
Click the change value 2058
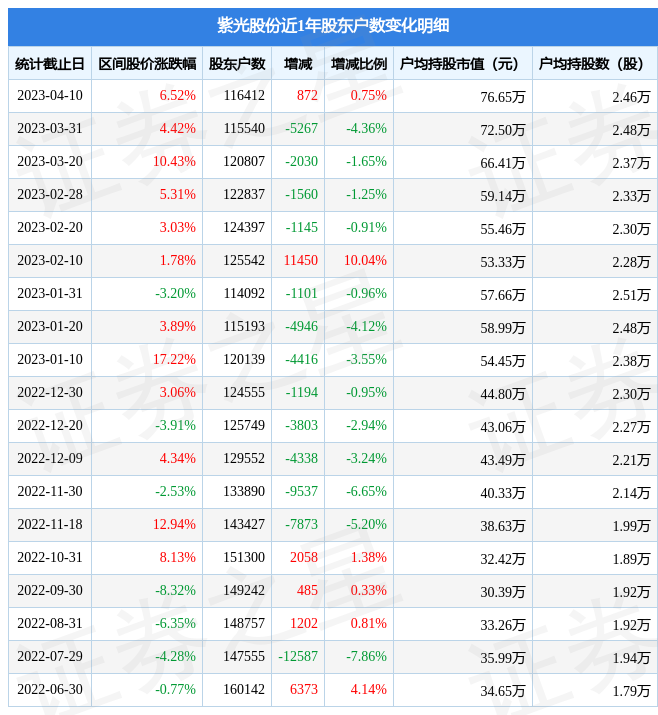click(x=304, y=557)
